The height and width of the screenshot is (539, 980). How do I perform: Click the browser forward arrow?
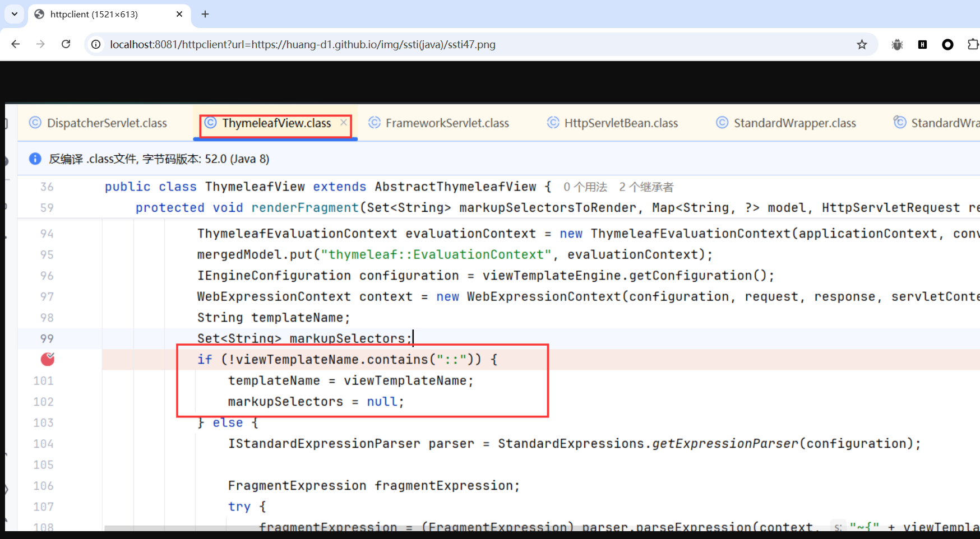(x=40, y=44)
